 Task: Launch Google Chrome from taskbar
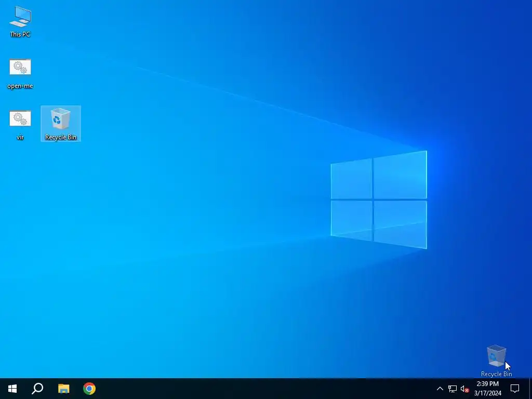pyautogui.click(x=89, y=389)
